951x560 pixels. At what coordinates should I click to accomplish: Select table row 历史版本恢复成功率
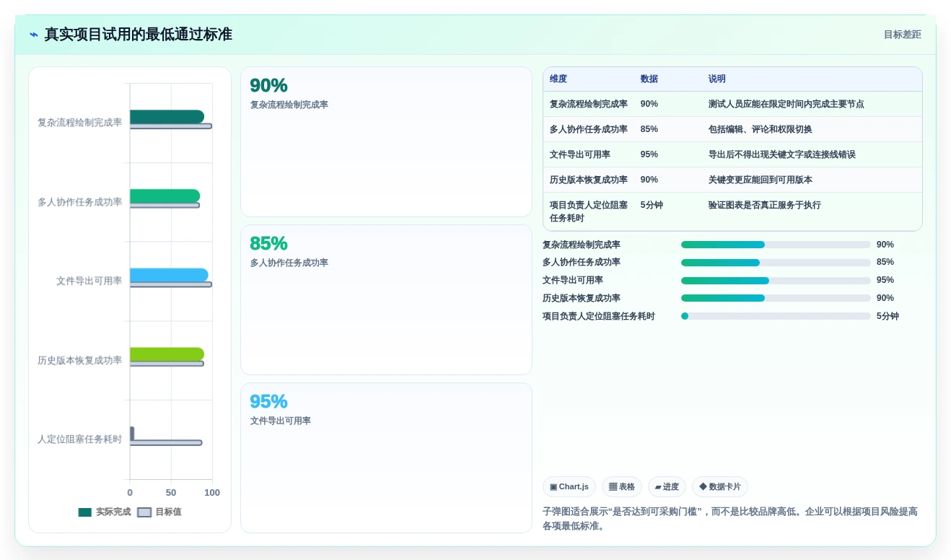[732, 180]
